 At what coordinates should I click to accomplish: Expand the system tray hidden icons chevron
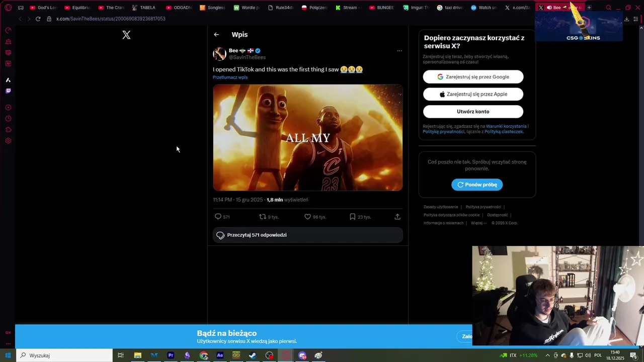click(x=547, y=355)
